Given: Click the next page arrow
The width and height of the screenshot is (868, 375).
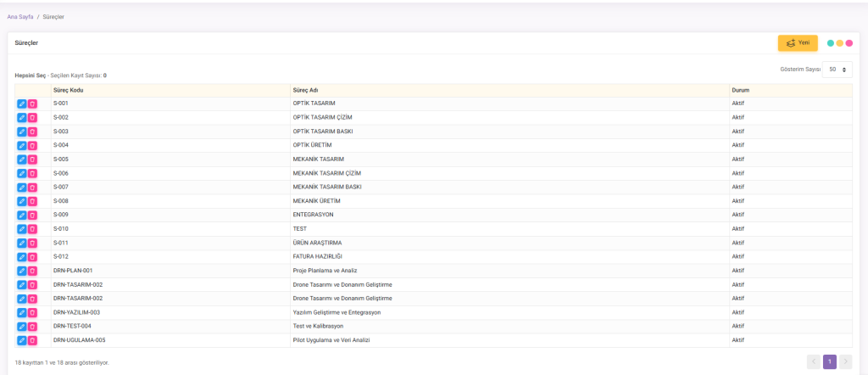Looking at the screenshot, I should pos(845,362).
